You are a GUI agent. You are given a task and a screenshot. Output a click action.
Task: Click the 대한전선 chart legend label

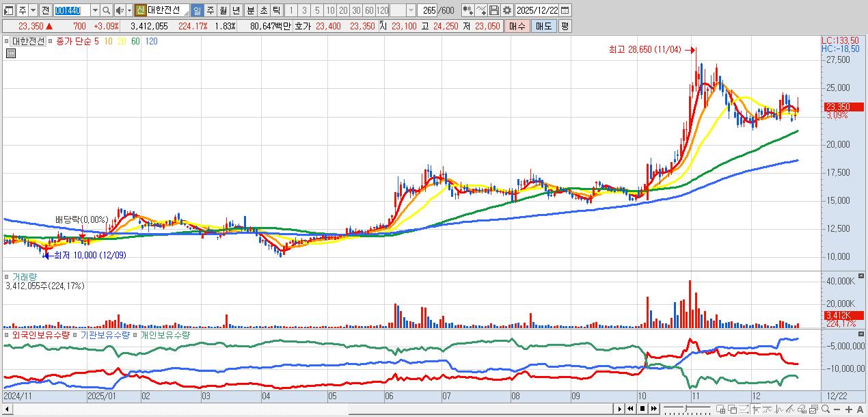28,41
